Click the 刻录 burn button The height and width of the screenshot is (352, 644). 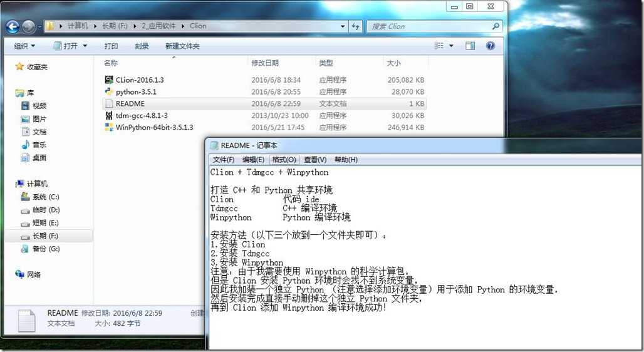pos(142,46)
